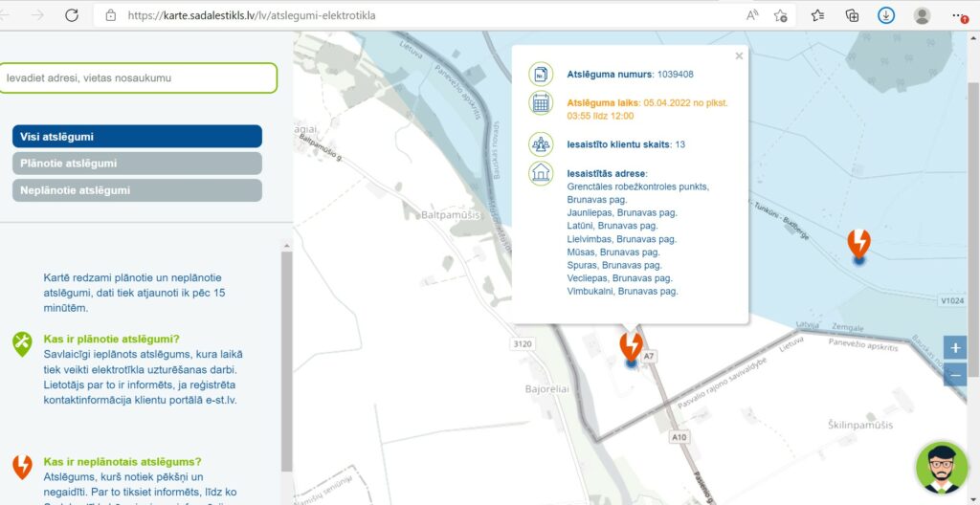Open browser favorites star icon
Screen dimensions: 980x505
[817, 15]
